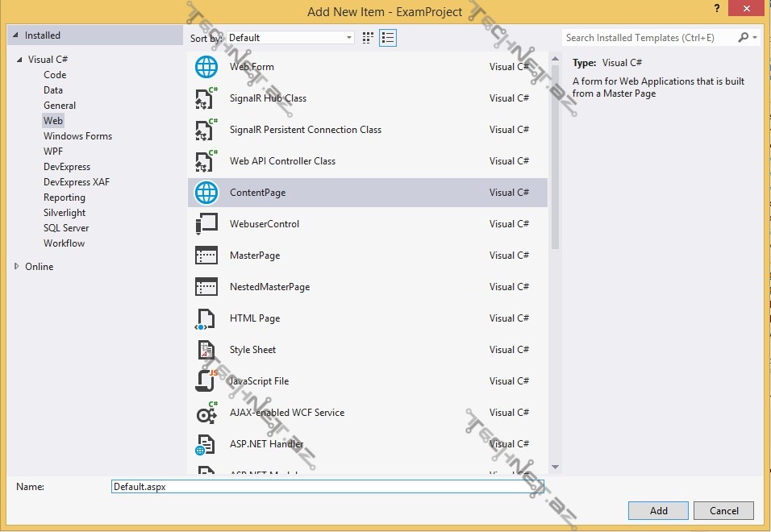This screenshot has height=532, width=771.
Task: Collapse the Installed templates section
Action: 15,35
